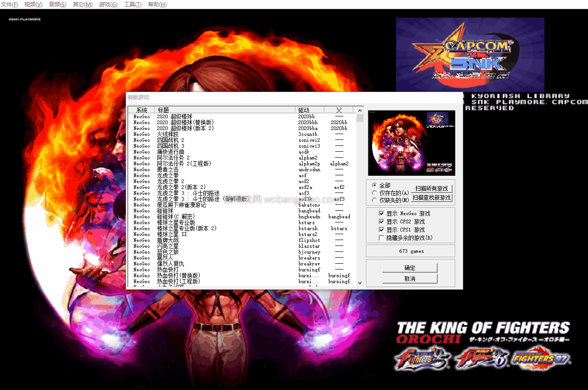Select the 龙虎之拳 2(版本 2) row
Image resolution: width=588 pixels, height=390 pixels.
tap(241, 187)
